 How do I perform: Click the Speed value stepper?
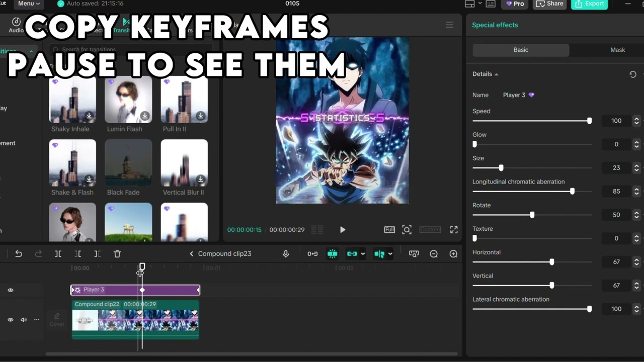pos(636,121)
